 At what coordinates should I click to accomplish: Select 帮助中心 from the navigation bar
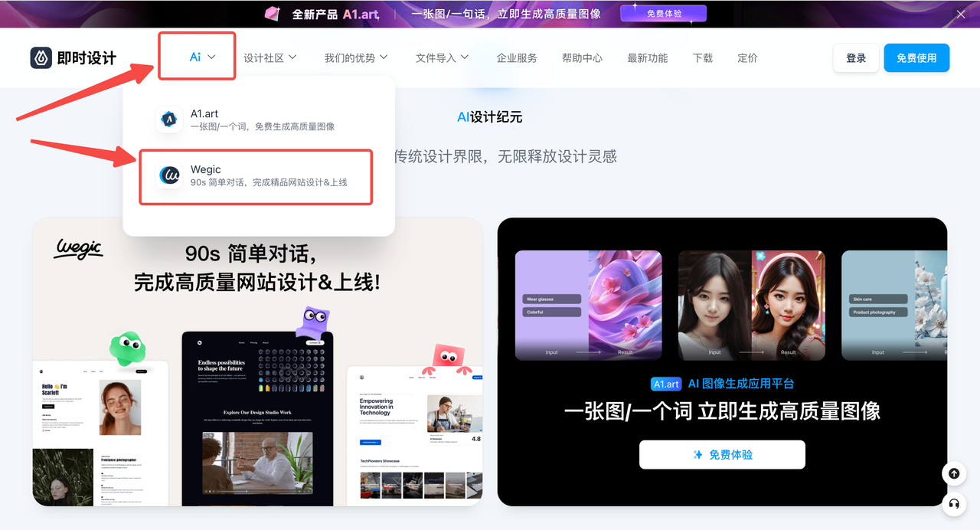coord(582,57)
